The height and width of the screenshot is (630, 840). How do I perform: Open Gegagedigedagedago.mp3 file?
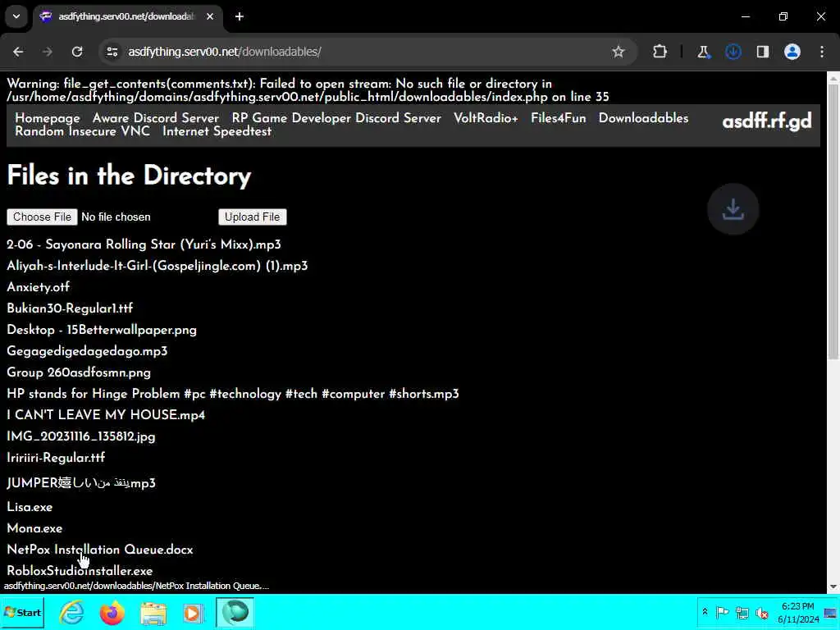coord(87,351)
